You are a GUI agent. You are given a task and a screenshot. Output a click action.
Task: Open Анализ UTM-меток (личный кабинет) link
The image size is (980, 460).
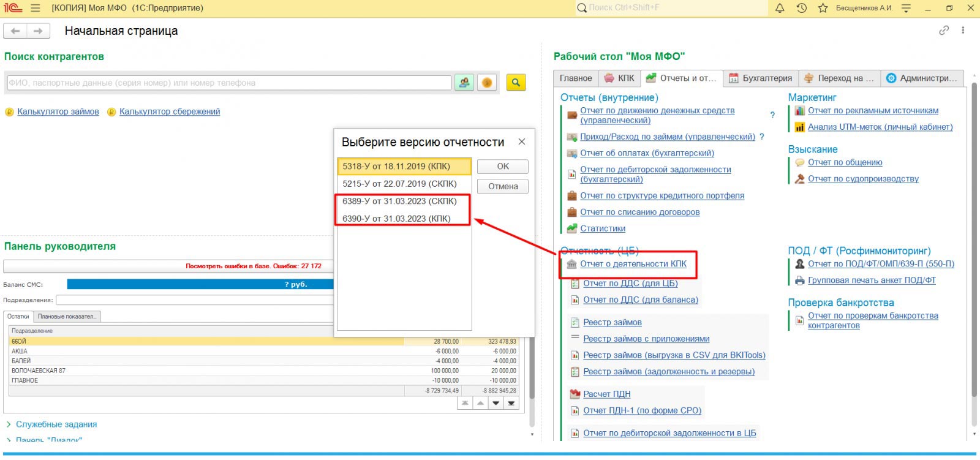click(880, 127)
